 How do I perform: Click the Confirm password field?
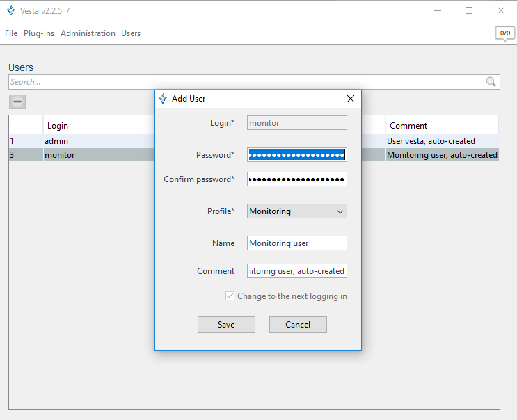pos(296,179)
